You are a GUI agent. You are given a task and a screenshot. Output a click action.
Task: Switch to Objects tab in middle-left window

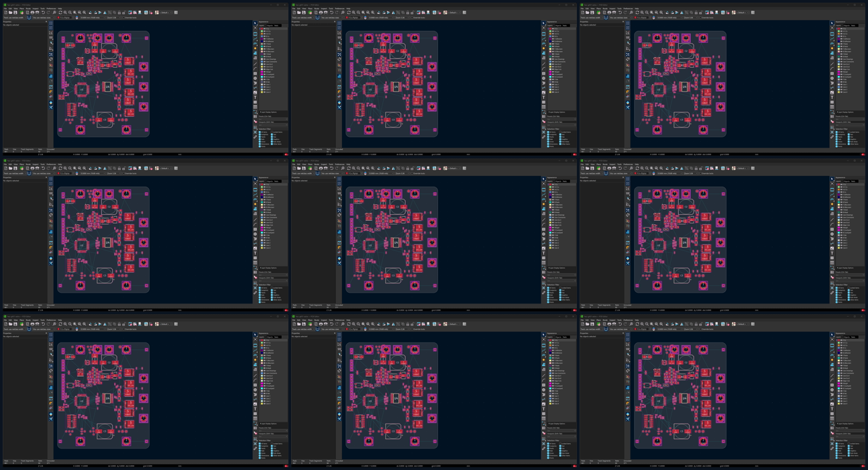pos(270,181)
